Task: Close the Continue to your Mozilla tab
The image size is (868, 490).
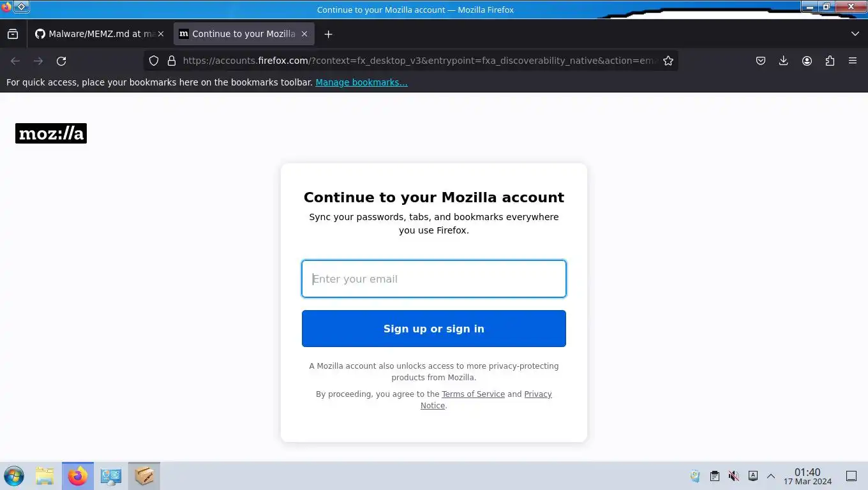Action: (304, 34)
